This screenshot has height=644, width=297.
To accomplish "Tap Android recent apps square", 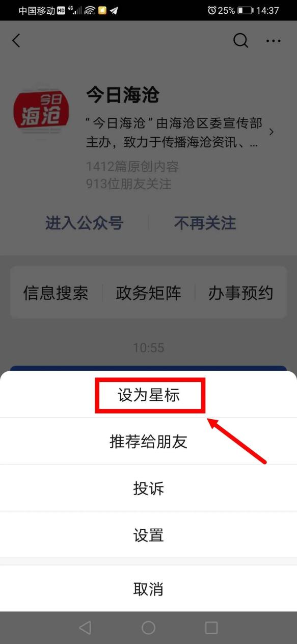I will pos(211,628).
